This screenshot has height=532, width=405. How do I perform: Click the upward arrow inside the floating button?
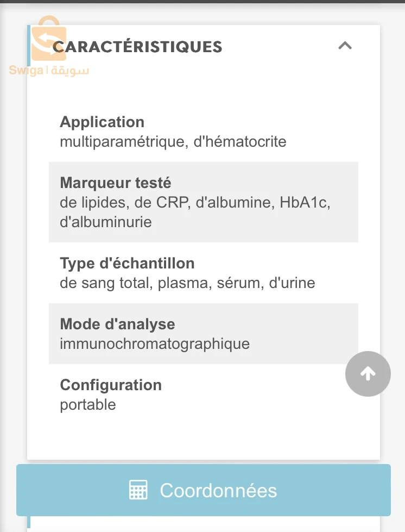coord(368,374)
